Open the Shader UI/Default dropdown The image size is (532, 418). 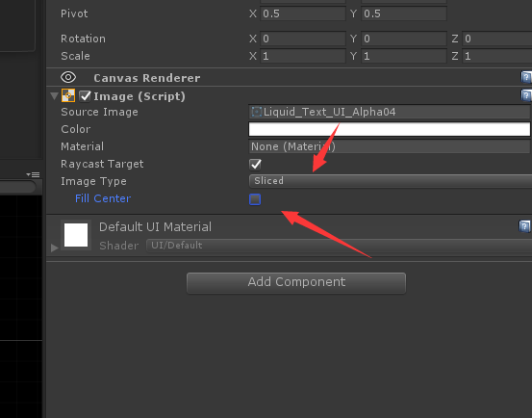pyautogui.click(x=339, y=246)
